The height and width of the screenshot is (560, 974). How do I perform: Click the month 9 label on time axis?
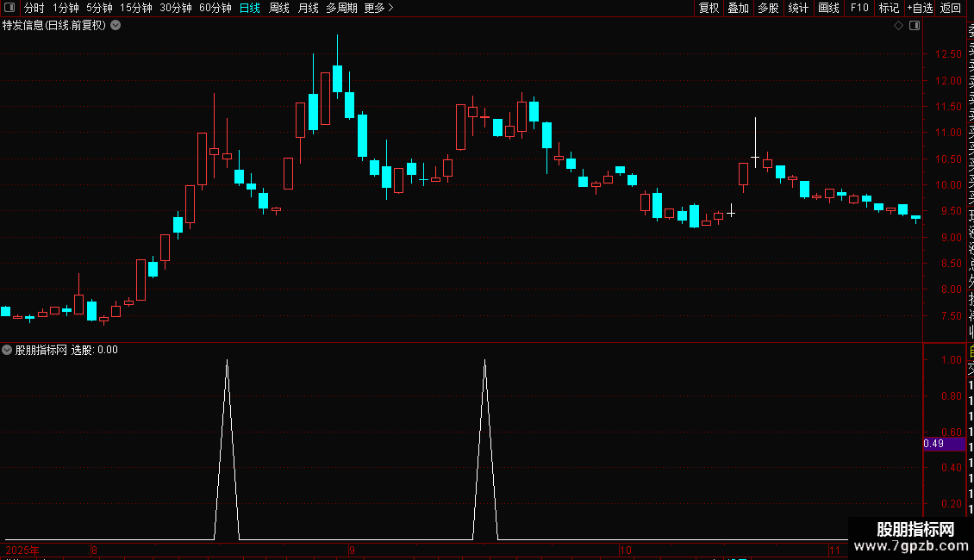[352, 550]
